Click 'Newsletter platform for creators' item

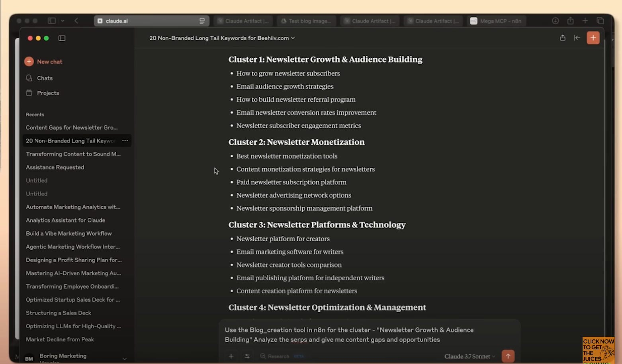tap(283, 239)
